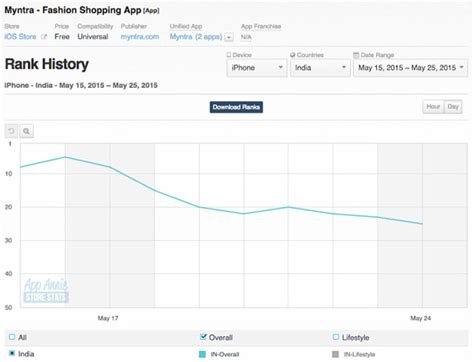
Task: Click the App Franchise label
Action: pyautogui.click(x=261, y=26)
